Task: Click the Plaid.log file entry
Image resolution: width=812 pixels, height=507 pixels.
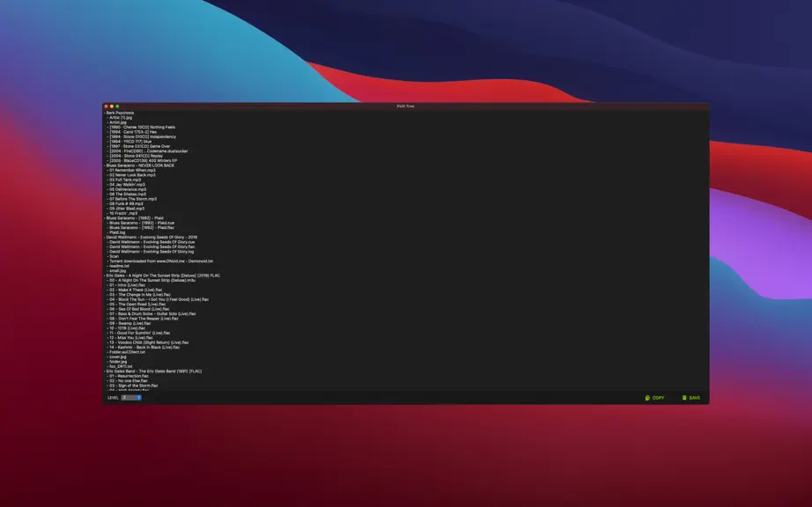Action: (x=116, y=232)
